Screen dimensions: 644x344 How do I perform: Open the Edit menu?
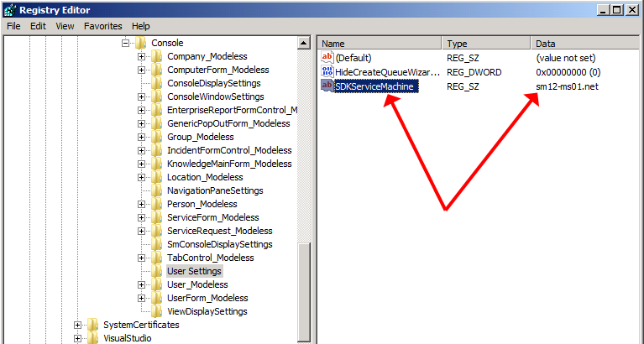pos(39,26)
